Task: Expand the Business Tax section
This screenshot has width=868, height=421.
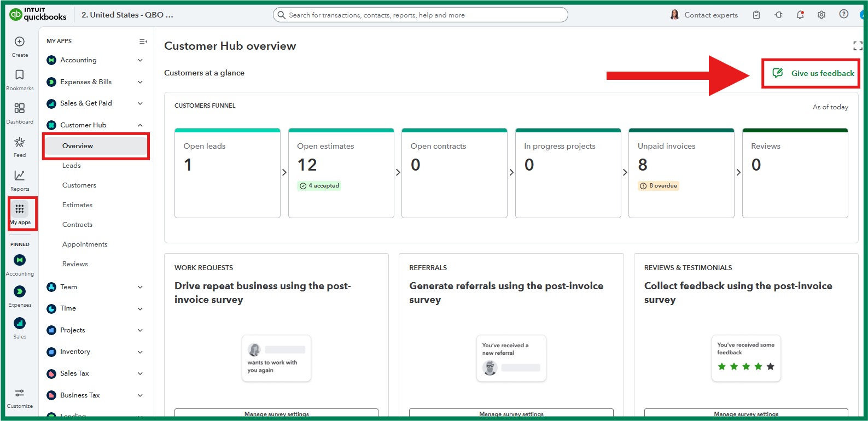Action: pos(96,395)
